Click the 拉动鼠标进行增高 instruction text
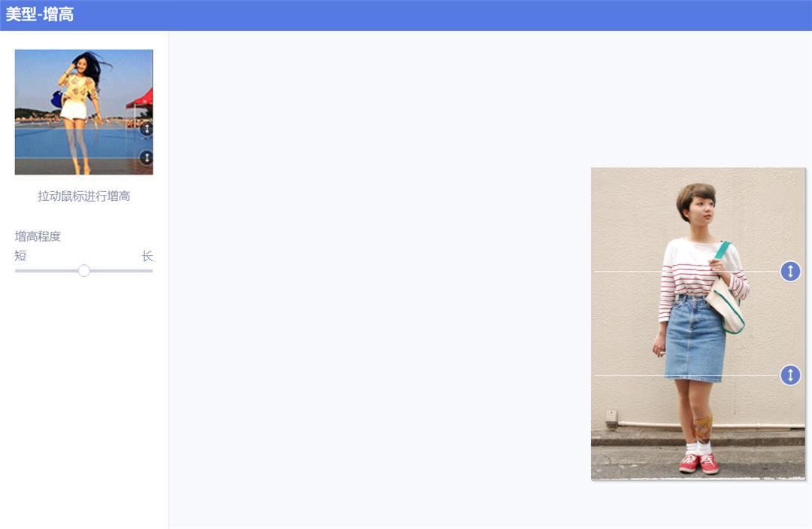Screen dimensions: 812x529 (x=84, y=196)
